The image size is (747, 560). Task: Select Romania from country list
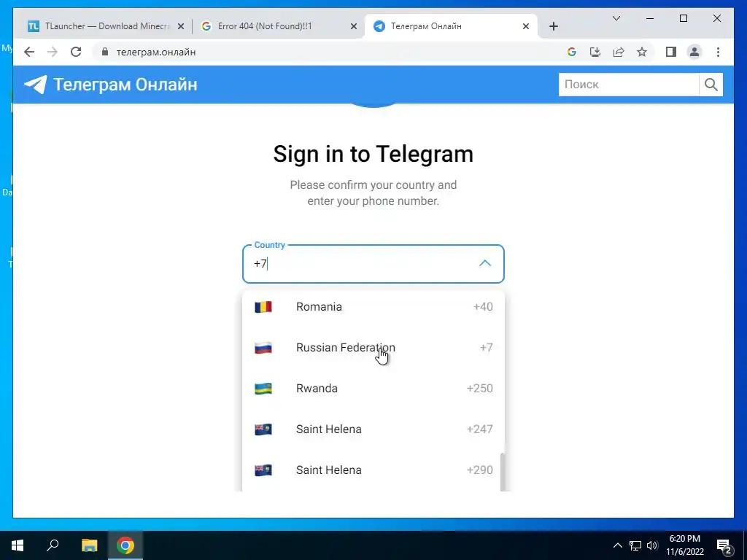373,307
